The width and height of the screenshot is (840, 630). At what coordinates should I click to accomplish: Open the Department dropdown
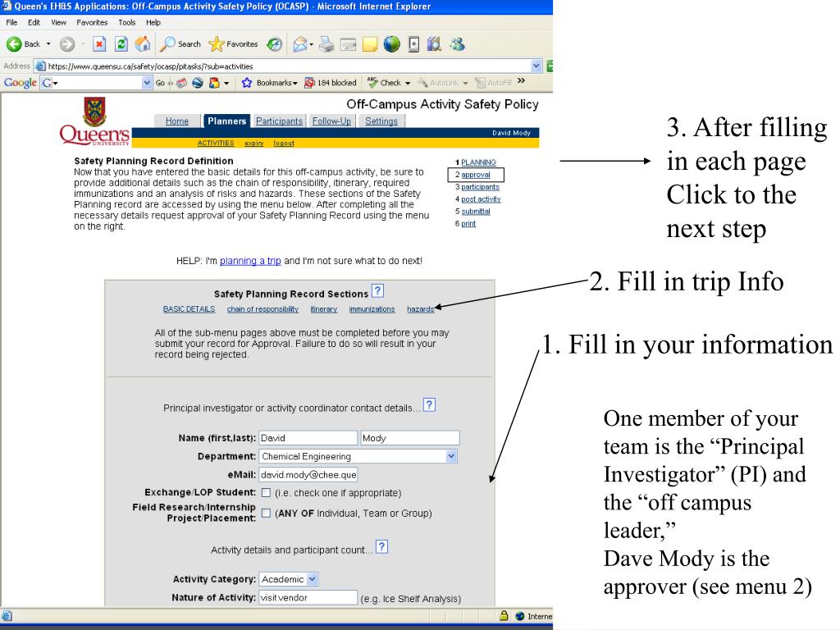pos(452,456)
